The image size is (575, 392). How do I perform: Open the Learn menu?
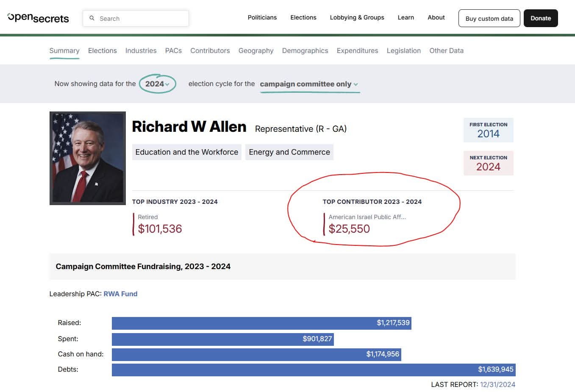point(406,17)
